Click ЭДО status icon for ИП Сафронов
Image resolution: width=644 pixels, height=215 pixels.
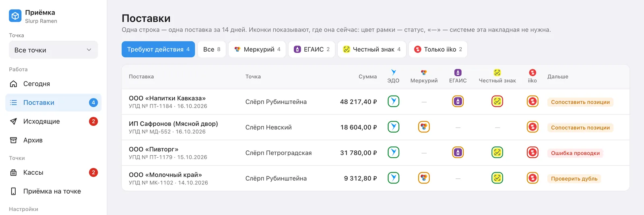pos(393,127)
